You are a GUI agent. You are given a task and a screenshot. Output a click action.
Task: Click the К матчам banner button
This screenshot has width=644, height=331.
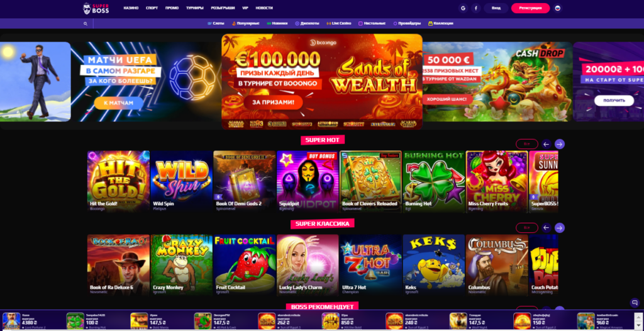tap(119, 103)
